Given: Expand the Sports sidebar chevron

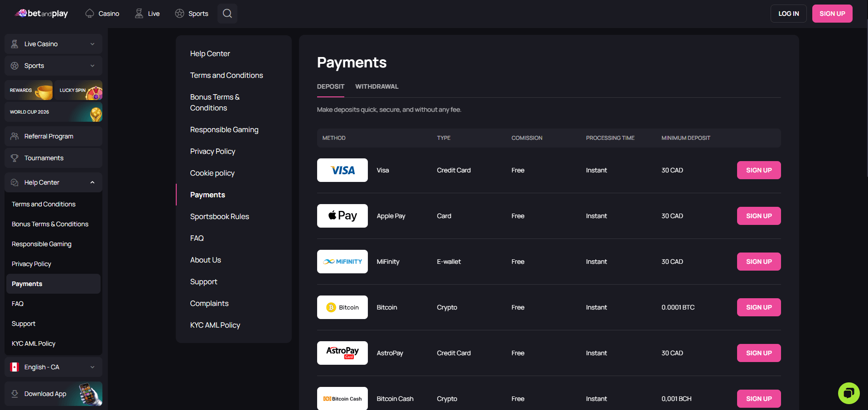Looking at the screenshot, I should pyautogui.click(x=92, y=66).
